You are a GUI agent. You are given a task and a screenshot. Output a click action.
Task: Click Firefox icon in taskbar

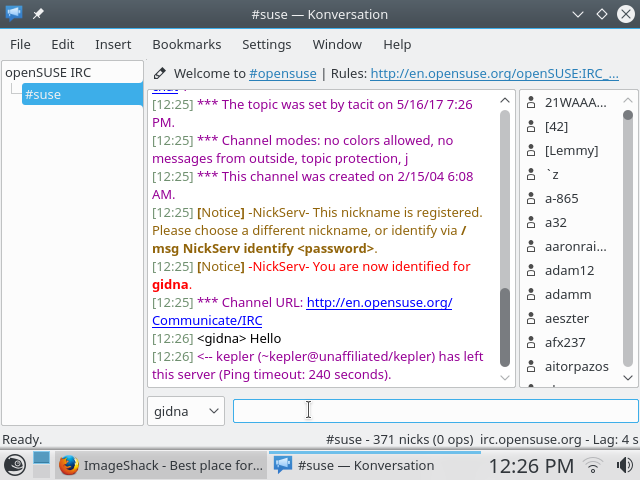(69, 465)
